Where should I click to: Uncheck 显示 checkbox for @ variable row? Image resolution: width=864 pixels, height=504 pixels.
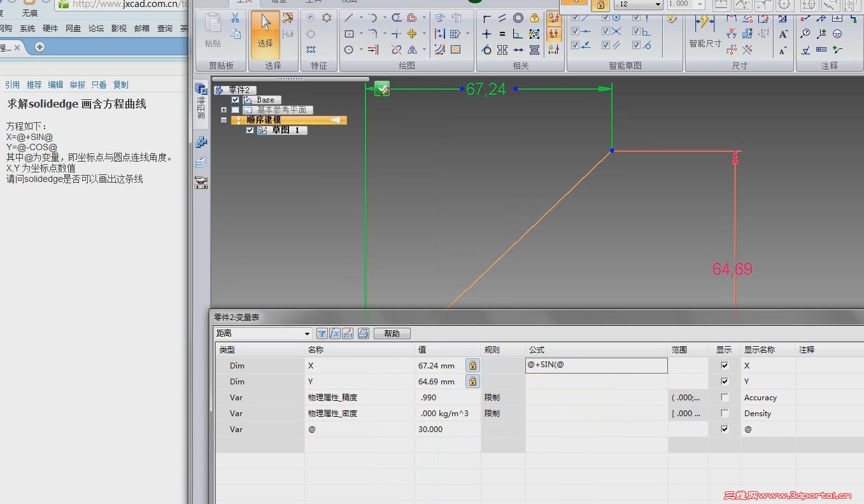[725, 429]
